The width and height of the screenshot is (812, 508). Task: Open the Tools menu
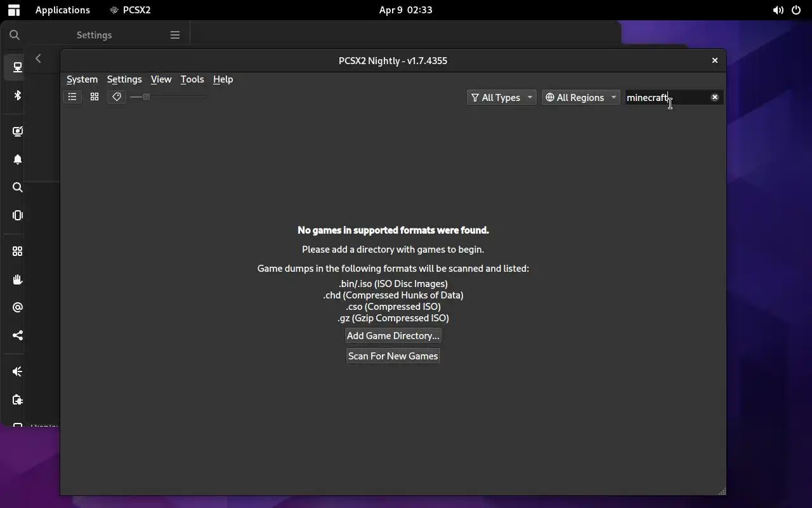192,79
